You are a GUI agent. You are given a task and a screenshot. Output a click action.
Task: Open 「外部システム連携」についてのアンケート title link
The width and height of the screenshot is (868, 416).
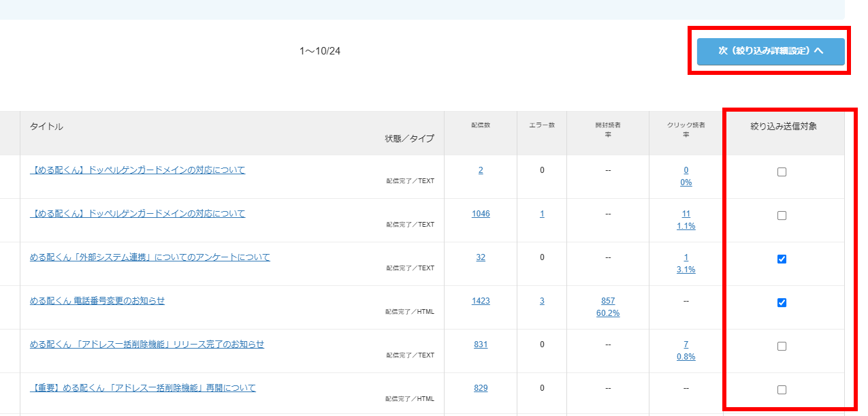(150, 257)
